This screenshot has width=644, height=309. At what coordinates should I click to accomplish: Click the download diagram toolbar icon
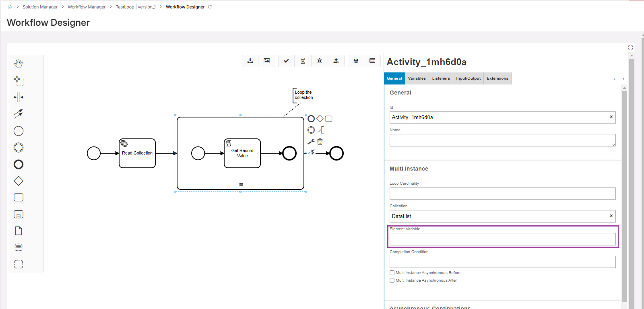point(250,61)
